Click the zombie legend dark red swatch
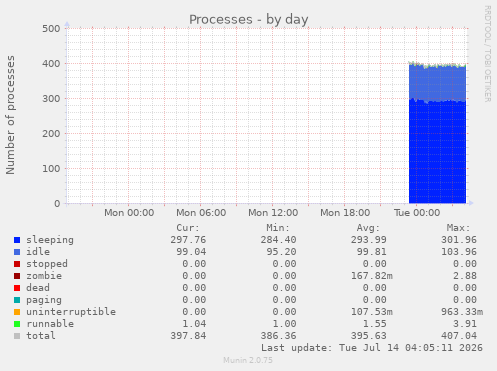497x371 pixels. (17, 276)
